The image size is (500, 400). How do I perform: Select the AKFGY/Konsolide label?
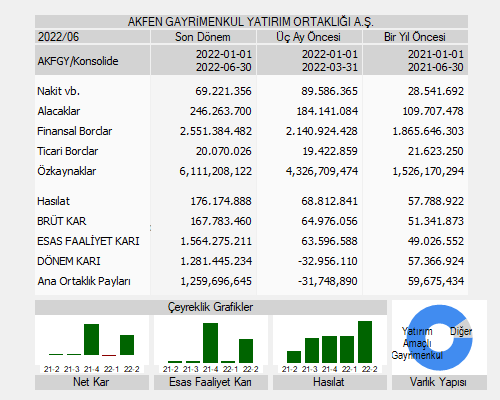coord(78,61)
